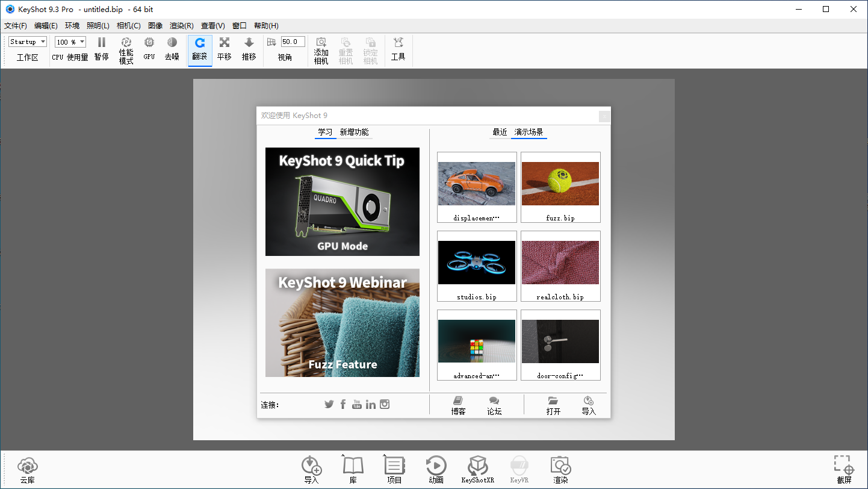Open the 渲染(R) menu
Image resolution: width=868 pixels, height=489 pixels.
coord(182,26)
